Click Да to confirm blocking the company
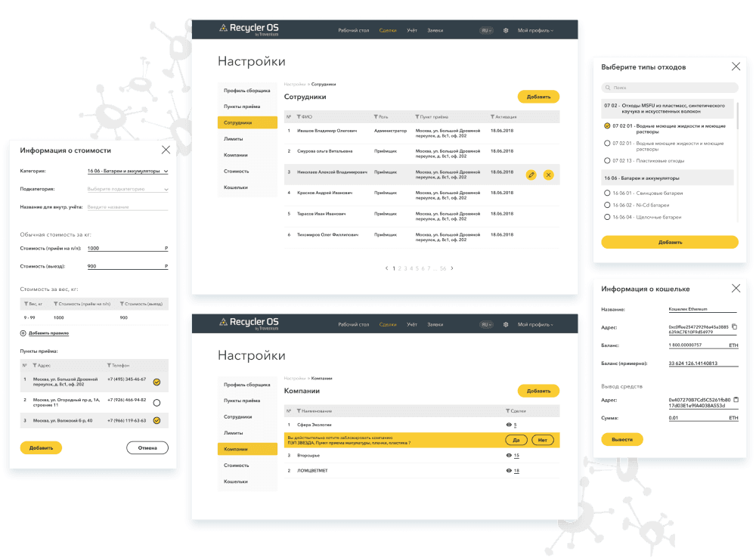 [x=516, y=440]
